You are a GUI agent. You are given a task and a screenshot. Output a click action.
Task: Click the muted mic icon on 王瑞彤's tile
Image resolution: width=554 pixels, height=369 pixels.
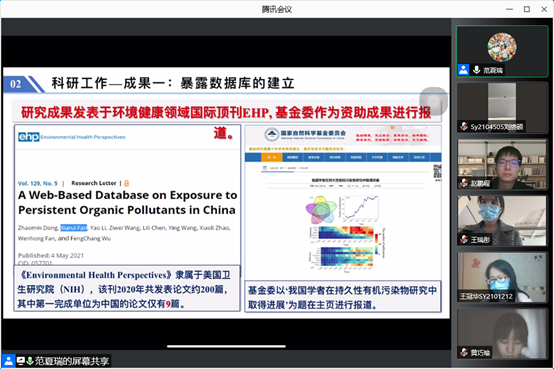[x=464, y=239]
